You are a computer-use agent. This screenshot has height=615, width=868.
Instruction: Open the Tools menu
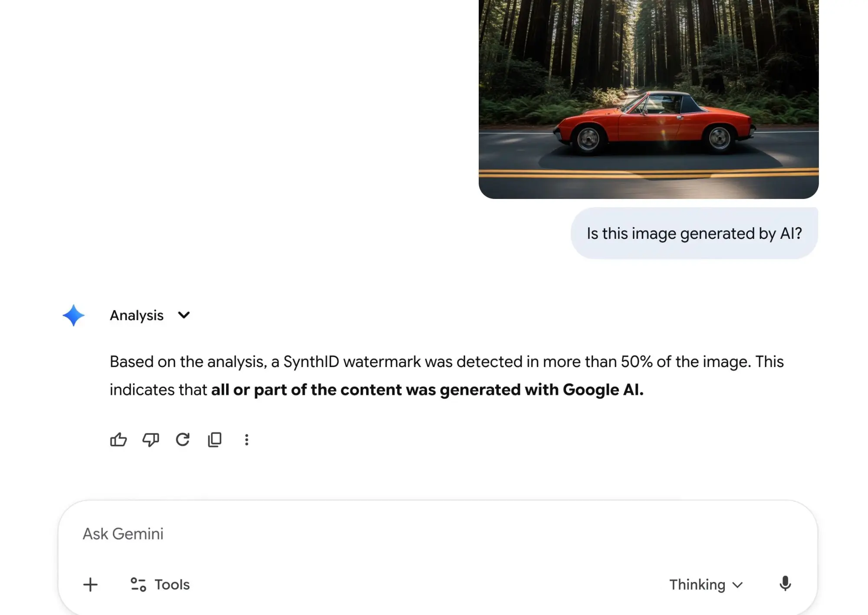tap(172, 585)
